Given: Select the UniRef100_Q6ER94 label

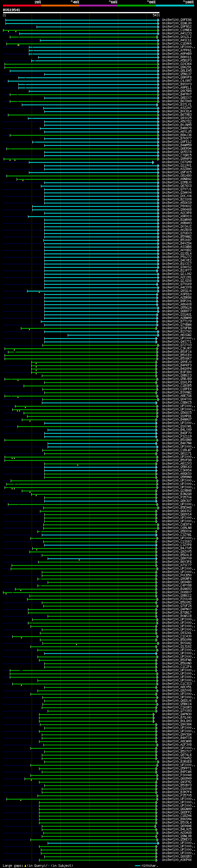Looking at the screenshot, I should pyautogui.click(x=176, y=149).
